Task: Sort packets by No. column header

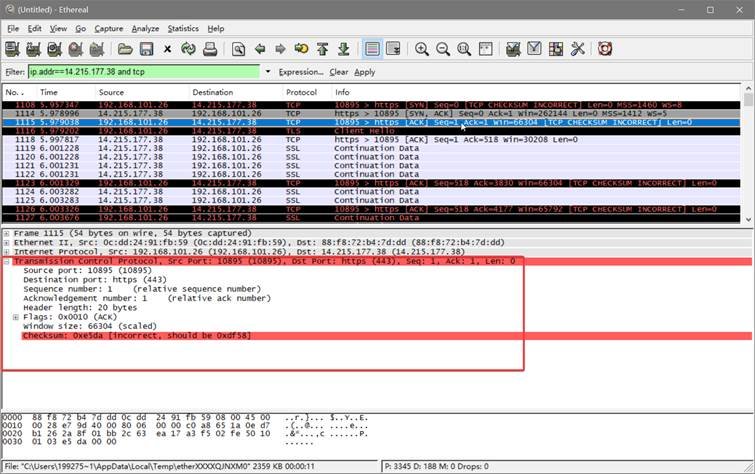Action: point(19,92)
